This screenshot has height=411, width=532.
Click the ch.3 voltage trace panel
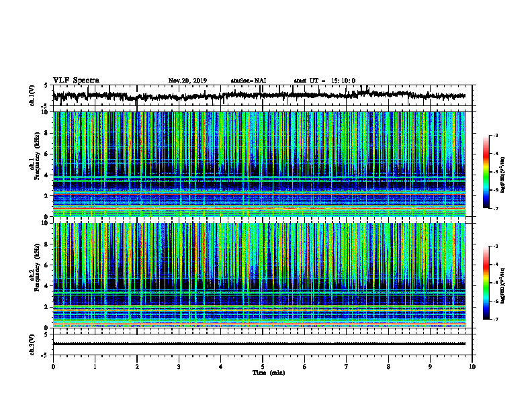tap(263, 345)
